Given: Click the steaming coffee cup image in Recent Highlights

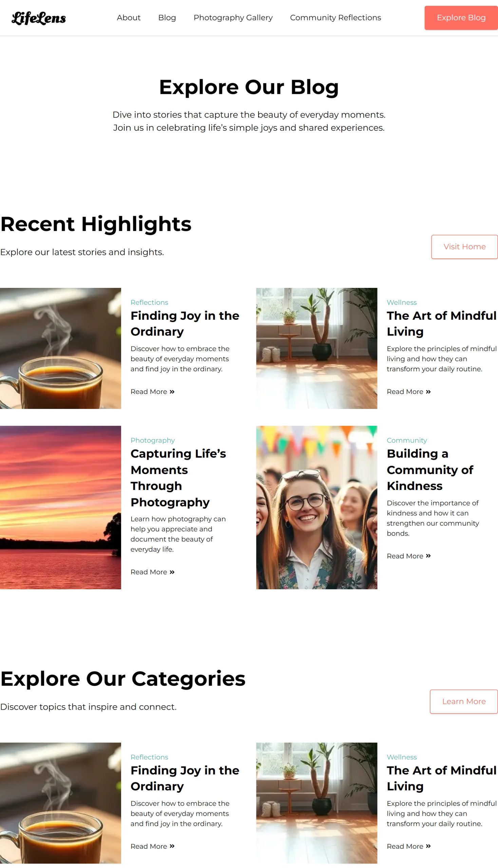Looking at the screenshot, I should pyautogui.click(x=60, y=348).
